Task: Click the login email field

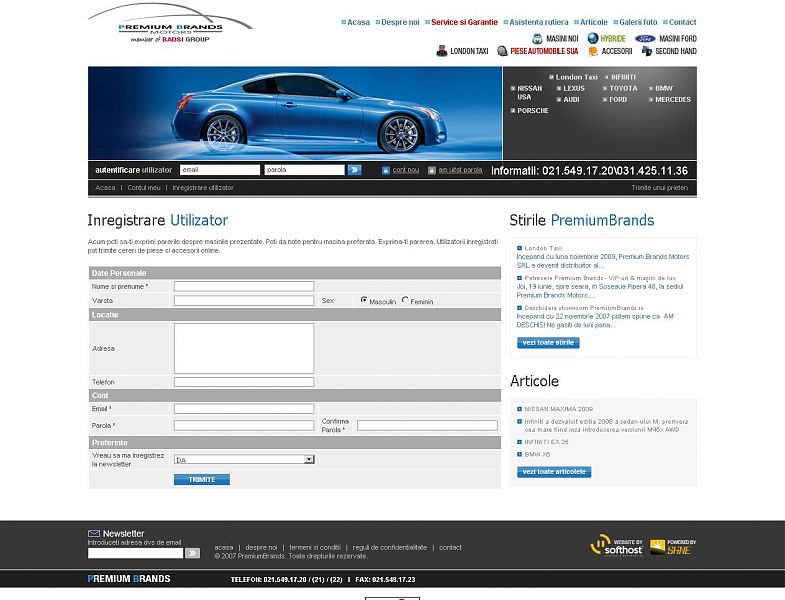Action: click(x=220, y=170)
